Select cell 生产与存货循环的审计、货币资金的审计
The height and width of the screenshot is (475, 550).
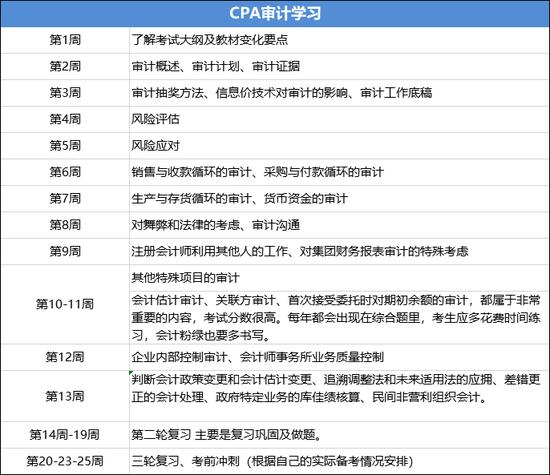point(339,199)
